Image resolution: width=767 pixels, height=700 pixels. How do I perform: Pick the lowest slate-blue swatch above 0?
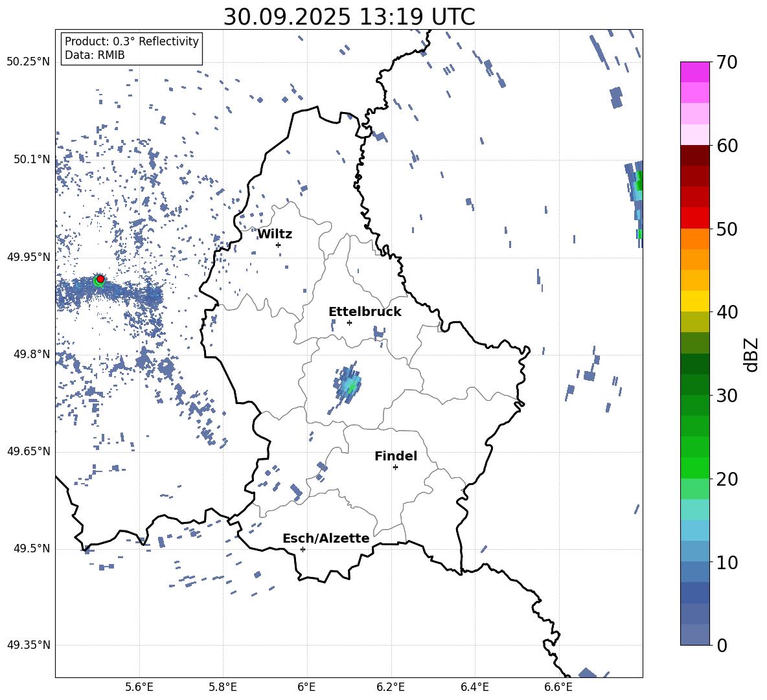(694, 635)
